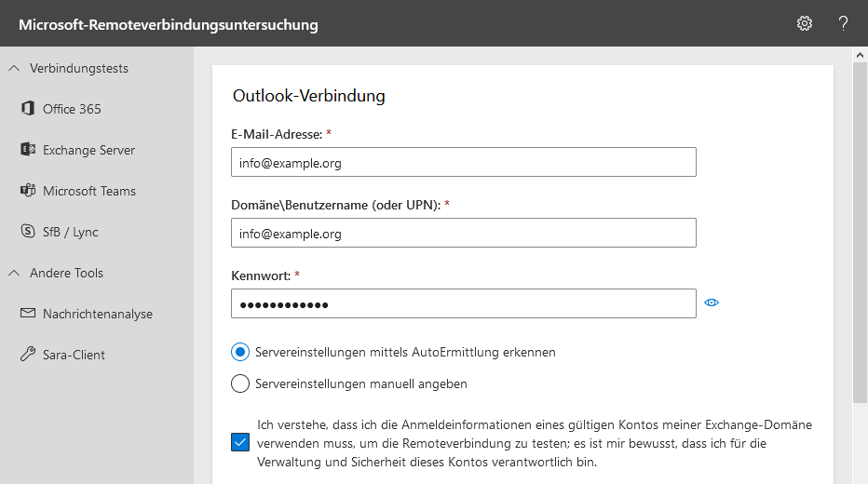This screenshot has width=868, height=484.
Task: Show password with the eye icon
Action: pos(712,302)
